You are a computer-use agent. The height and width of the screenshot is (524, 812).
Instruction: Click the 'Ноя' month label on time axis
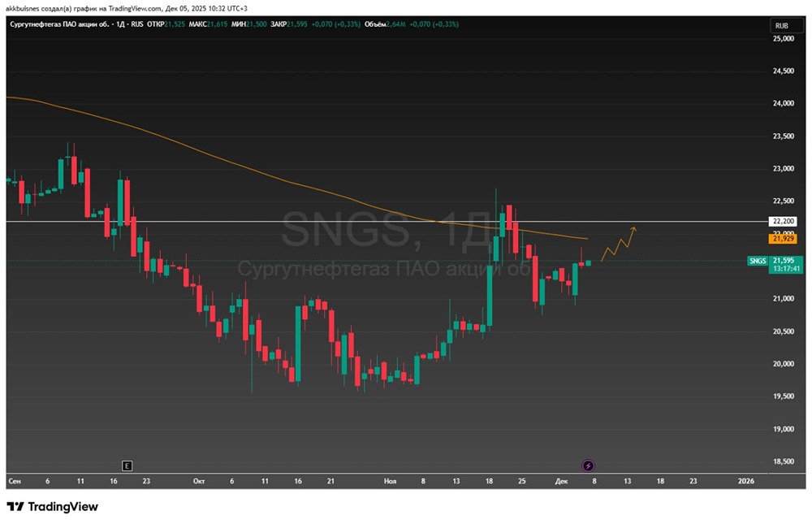click(x=390, y=481)
